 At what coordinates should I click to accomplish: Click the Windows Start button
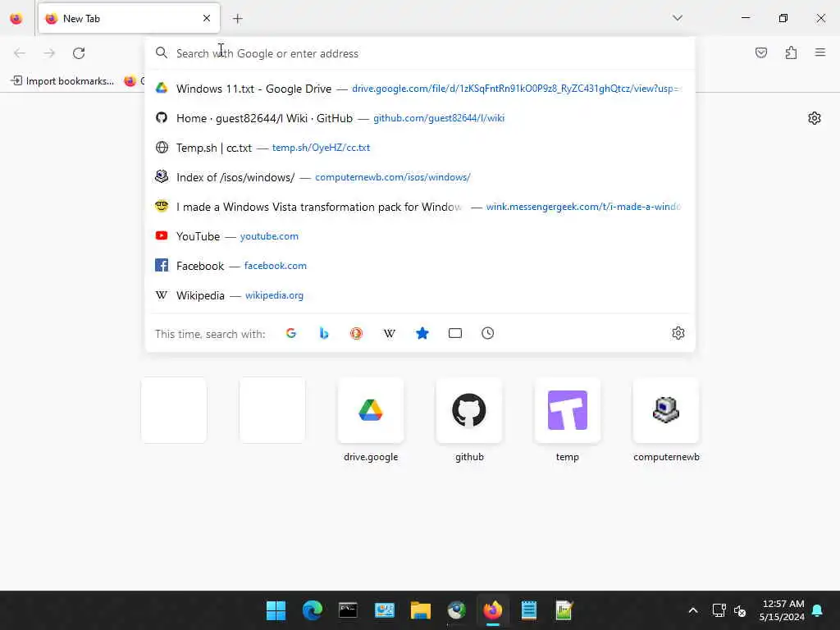tap(276, 610)
